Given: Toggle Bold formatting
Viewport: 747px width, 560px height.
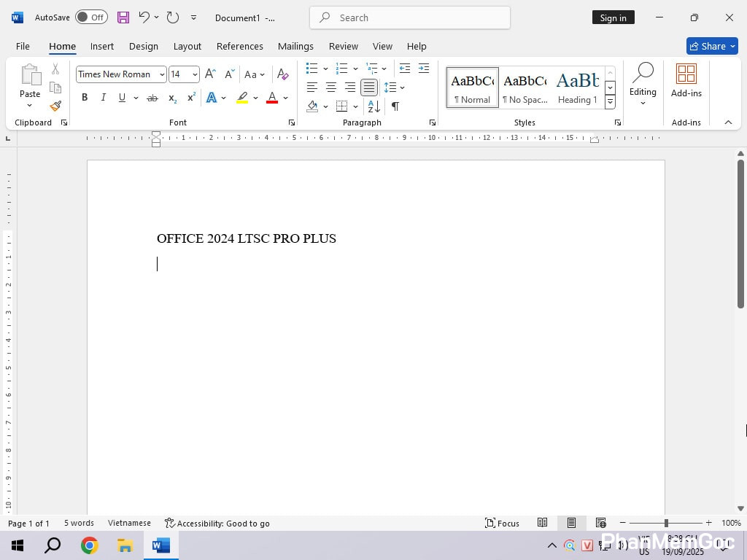Looking at the screenshot, I should coord(85,98).
